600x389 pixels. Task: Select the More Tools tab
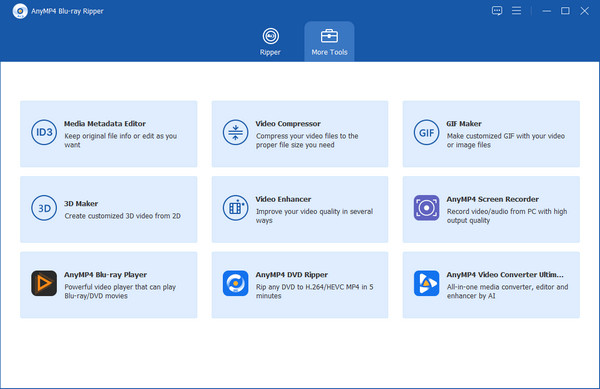(x=329, y=42)
